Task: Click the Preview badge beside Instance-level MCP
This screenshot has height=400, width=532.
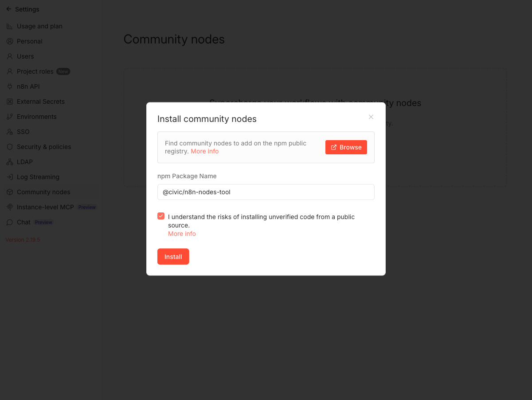Action: pos(87,207)
